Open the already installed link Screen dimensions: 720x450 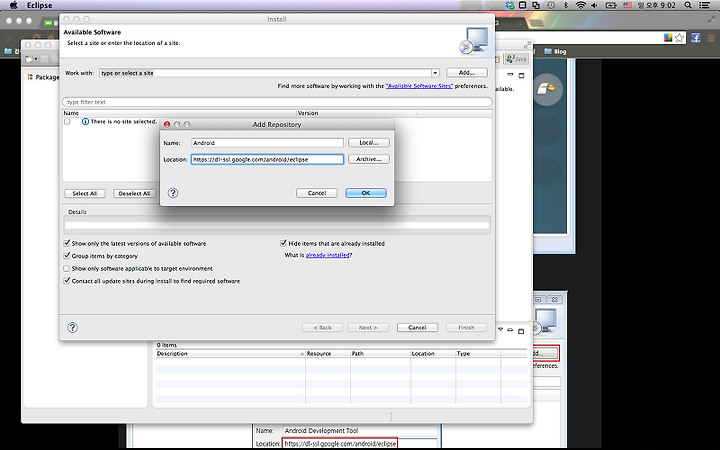click(x=327, y=255)
